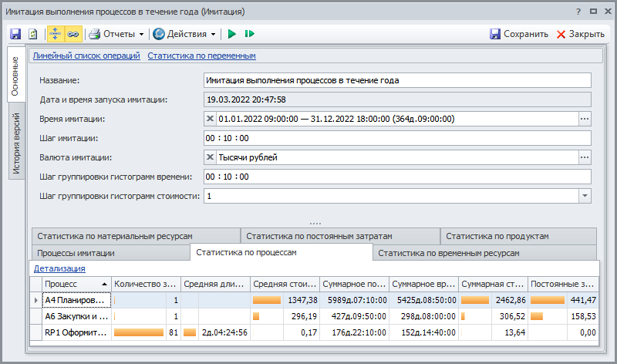Toggle the chain link button
The width and height of the screenshot is (617, 364).
[73, 34]
